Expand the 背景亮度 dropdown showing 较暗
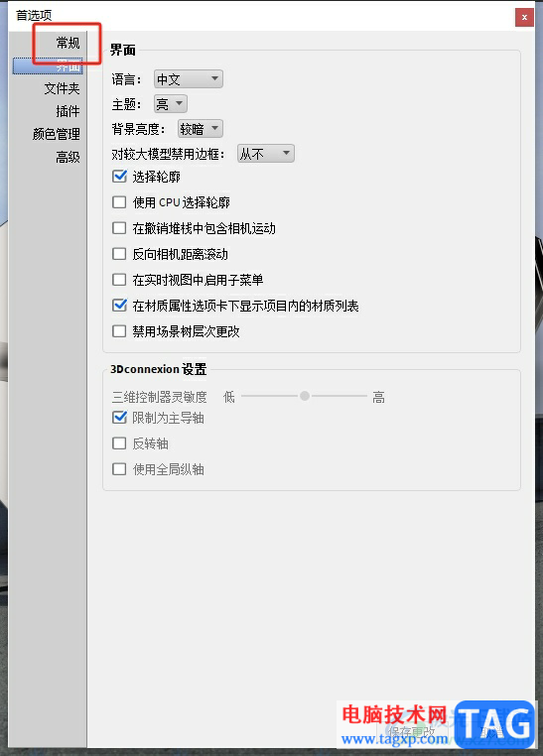543x756 pixels. [x=201, y=129]
